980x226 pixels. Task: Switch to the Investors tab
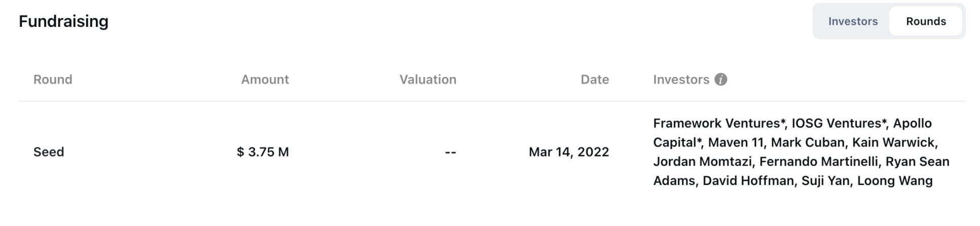coord(853,21)
